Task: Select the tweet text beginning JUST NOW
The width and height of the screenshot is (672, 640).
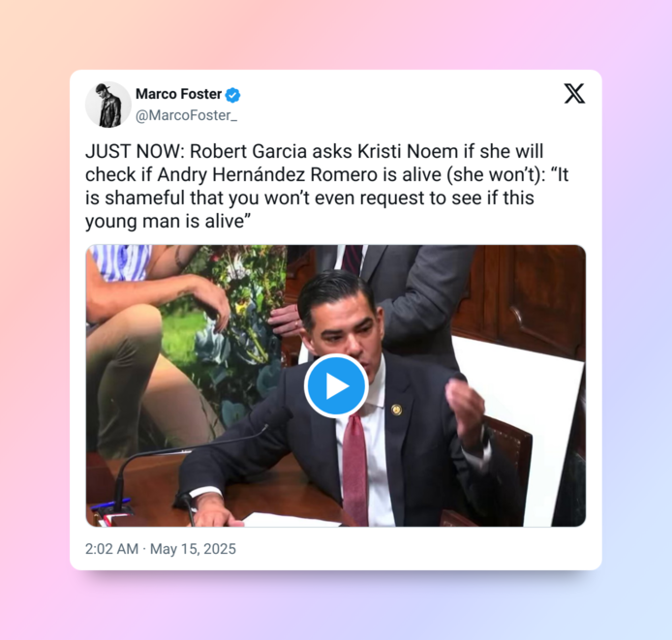Action: (x=326, y=186)
